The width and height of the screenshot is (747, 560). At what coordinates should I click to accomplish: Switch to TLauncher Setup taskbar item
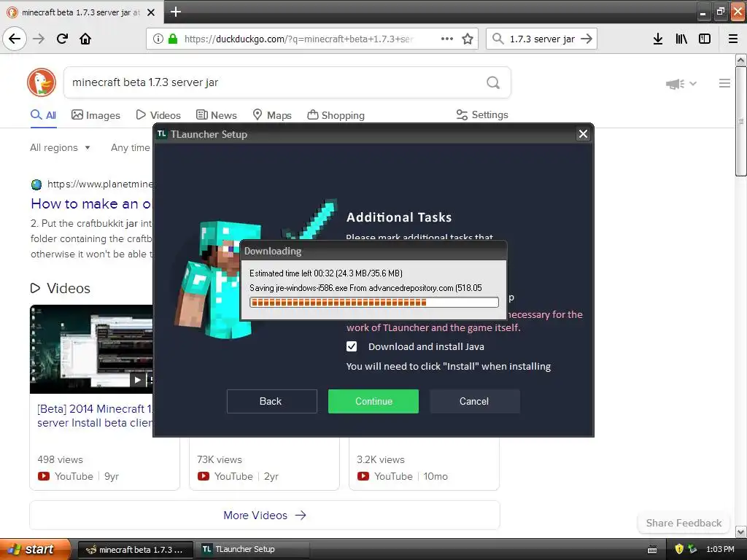(252, 550)
